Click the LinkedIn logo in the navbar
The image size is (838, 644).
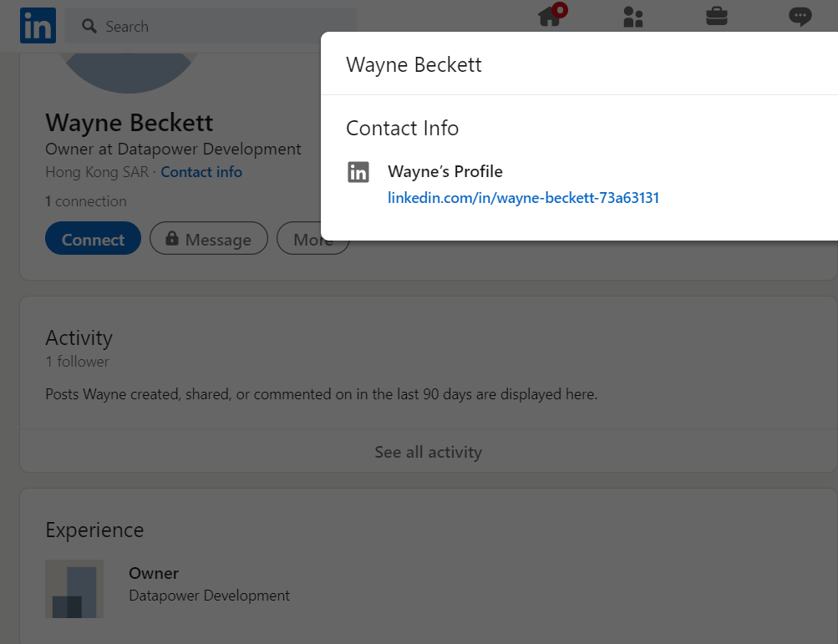coord(38,25)
